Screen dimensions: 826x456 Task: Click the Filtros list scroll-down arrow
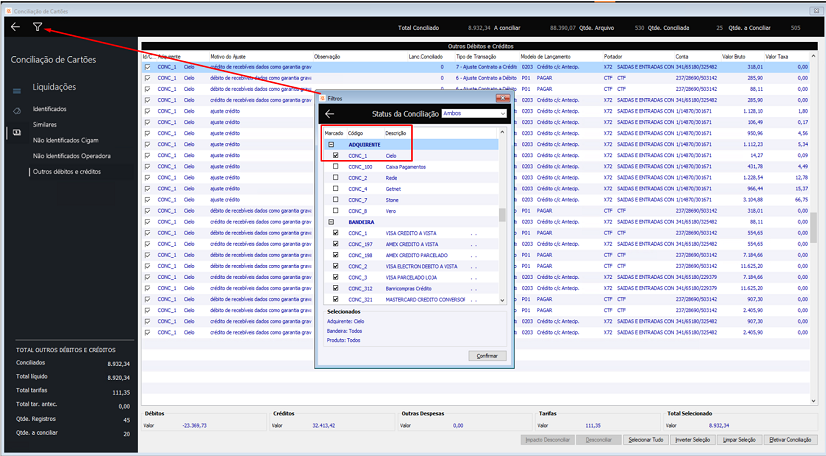pyautogui.click(x=502, y=300)
